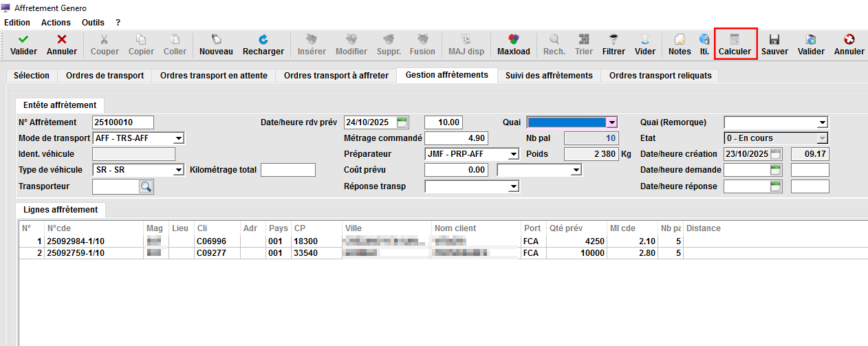Image resolution: width=868 pixels, height=346 pixels.
Task: Click the Vider toolbar icon
Action: (644, 40)
